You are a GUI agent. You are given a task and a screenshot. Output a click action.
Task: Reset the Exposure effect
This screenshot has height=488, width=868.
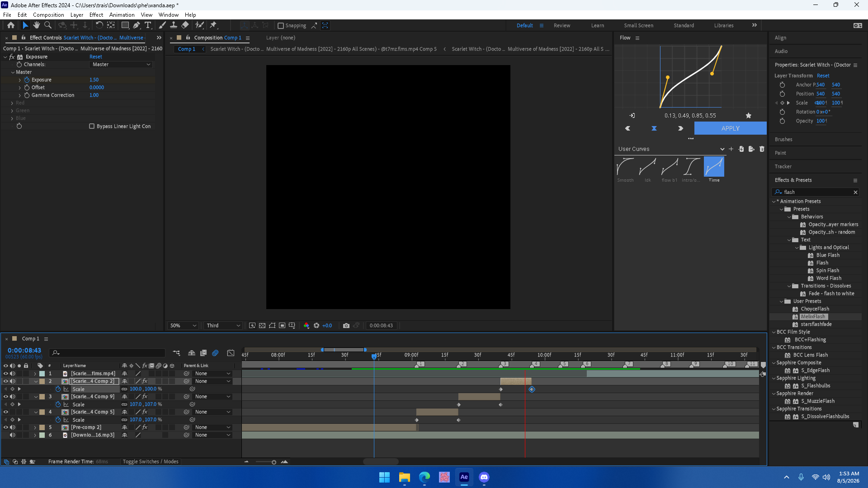95,57
